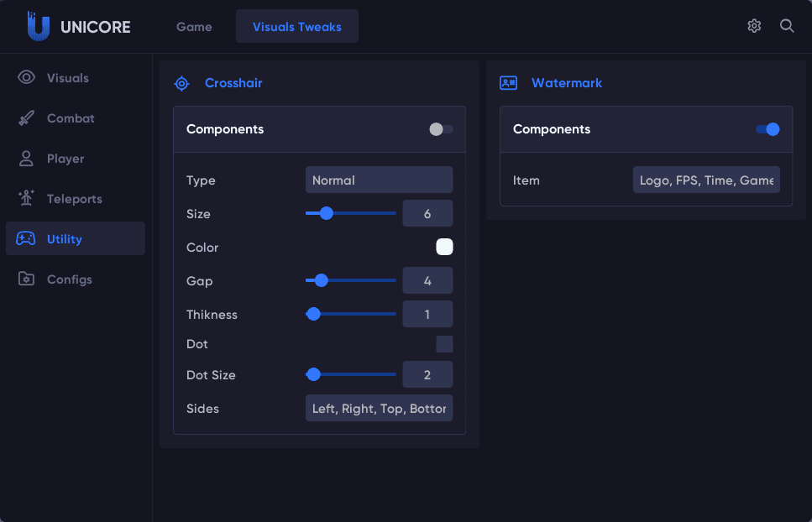Click the Player person icon in sidebar
The image size is (812, 522).
click(x=27, y=159)
